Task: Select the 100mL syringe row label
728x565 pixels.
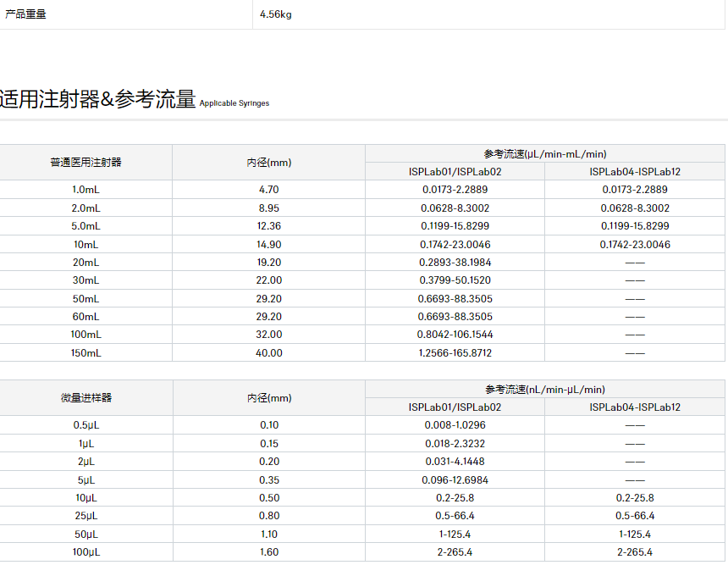Action: click(x=85, y=335)
